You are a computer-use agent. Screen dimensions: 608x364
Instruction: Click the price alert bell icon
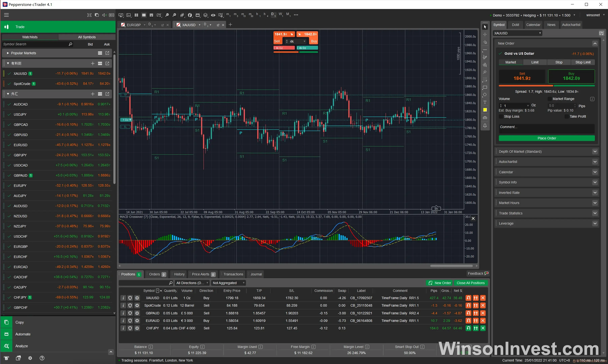(485, 126)
